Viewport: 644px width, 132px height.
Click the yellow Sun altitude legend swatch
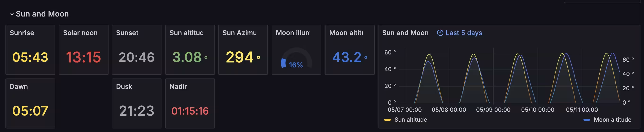pos(387,120)
